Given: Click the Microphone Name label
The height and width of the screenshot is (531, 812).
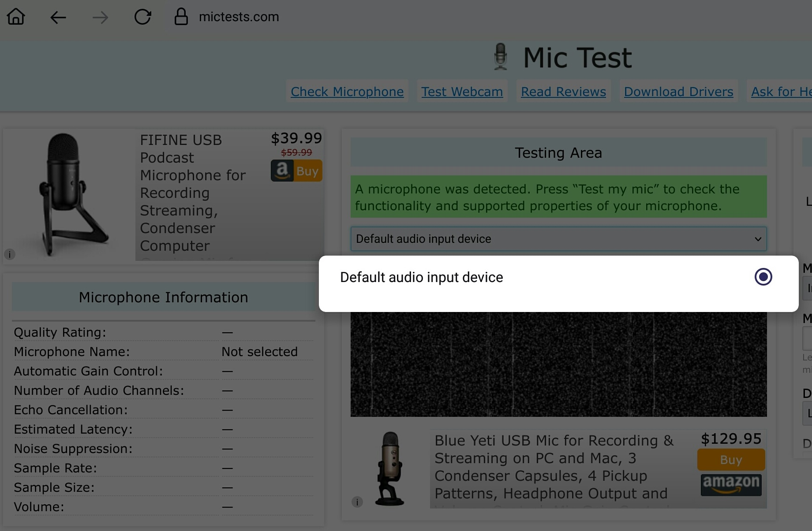Looking at the screenshot, I should coord(72,351).
